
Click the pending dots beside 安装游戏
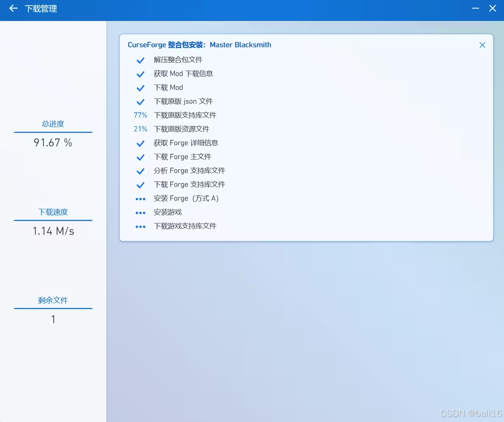pos(140,213)
